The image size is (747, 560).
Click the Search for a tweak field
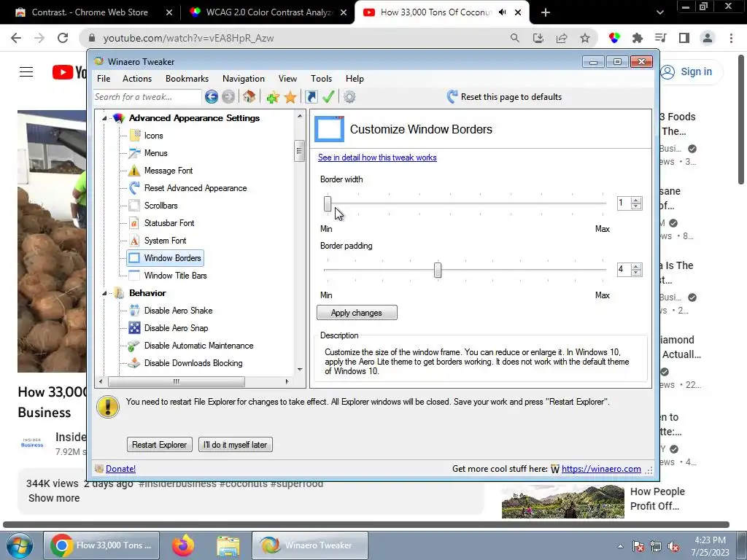147,97
